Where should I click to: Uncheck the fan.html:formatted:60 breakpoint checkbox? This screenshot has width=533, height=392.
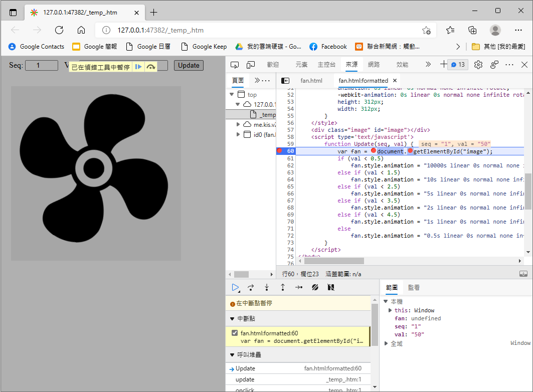click(x=235, y=333)
